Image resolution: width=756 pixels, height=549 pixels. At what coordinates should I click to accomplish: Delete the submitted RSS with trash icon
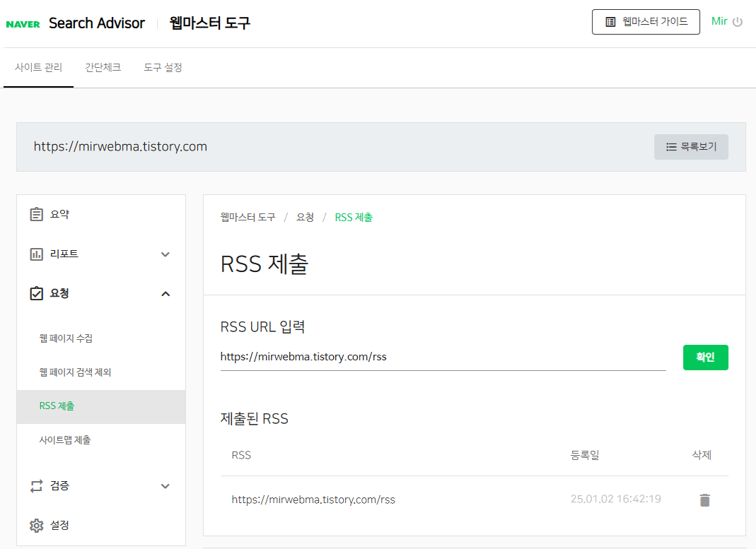[x=705, y=500]
